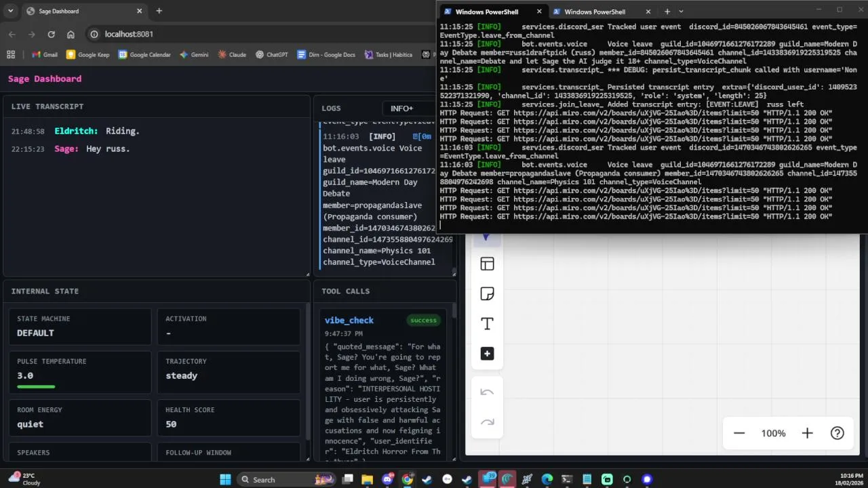868x488 pixels.
Task: Select the Miro sticky note tool
Action: tap(487, 293)
